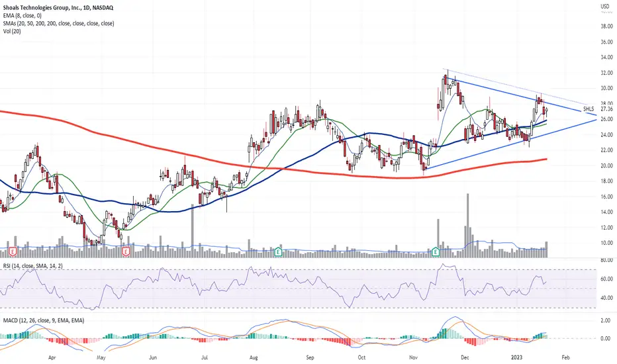Click the Jun time axis label

click(x=153, y=357)
